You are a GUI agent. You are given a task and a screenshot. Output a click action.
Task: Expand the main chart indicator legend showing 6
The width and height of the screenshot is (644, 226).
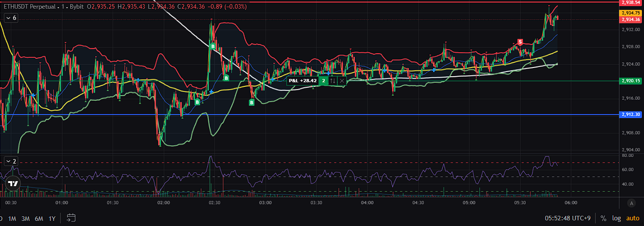pos(11,18)
